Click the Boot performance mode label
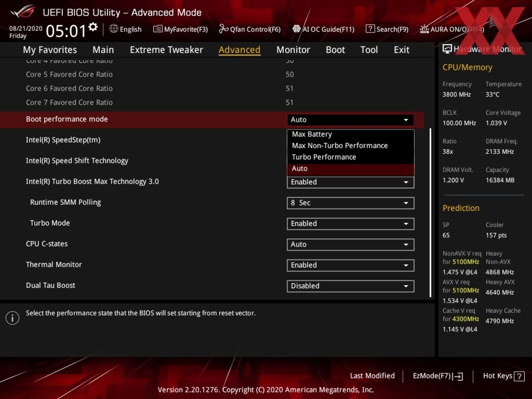The image size is (532, 399). pos(67,119)
